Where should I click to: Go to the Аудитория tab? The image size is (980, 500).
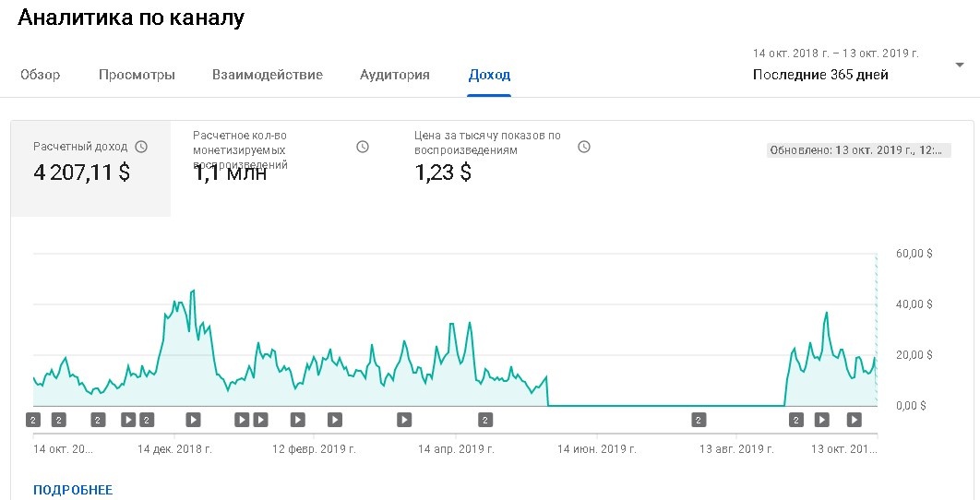click(394, 75)
